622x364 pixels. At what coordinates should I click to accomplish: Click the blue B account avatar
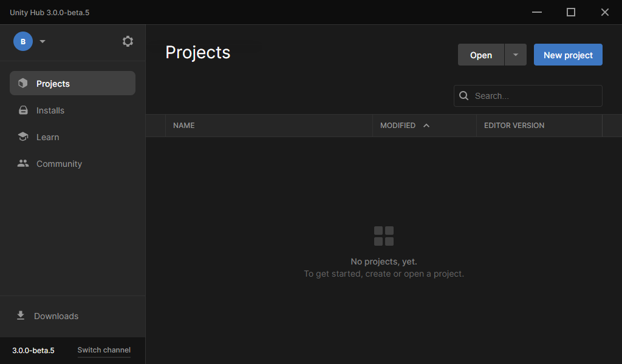click(23, 41)
